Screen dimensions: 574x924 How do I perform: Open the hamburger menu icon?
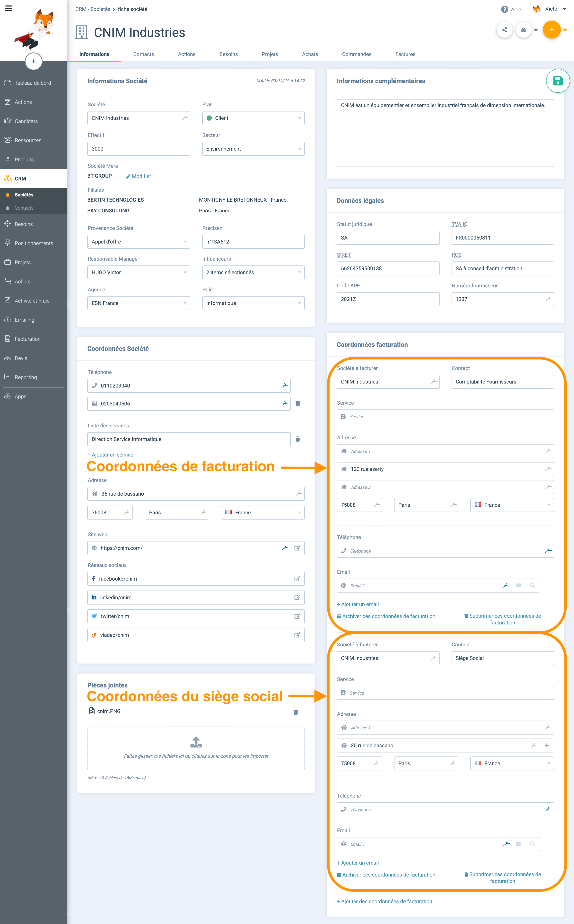point(8,8)
